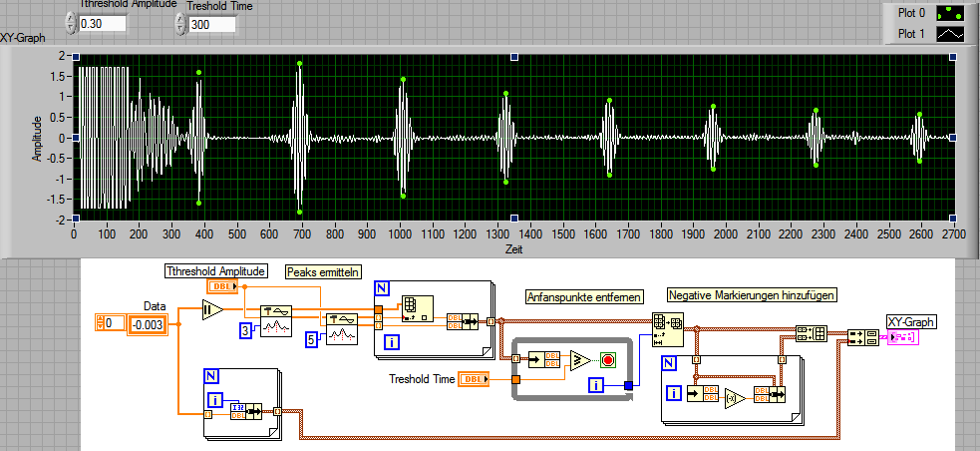Click the Tthreshold Amplitude increment/decrement arrows
The width and height of the screenshot is (980, 451).
(70, 24)
